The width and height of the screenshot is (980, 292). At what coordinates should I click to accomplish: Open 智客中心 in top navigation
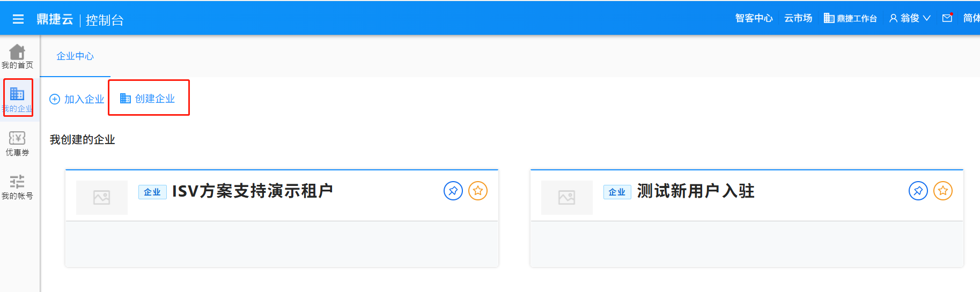coord(754,18)
